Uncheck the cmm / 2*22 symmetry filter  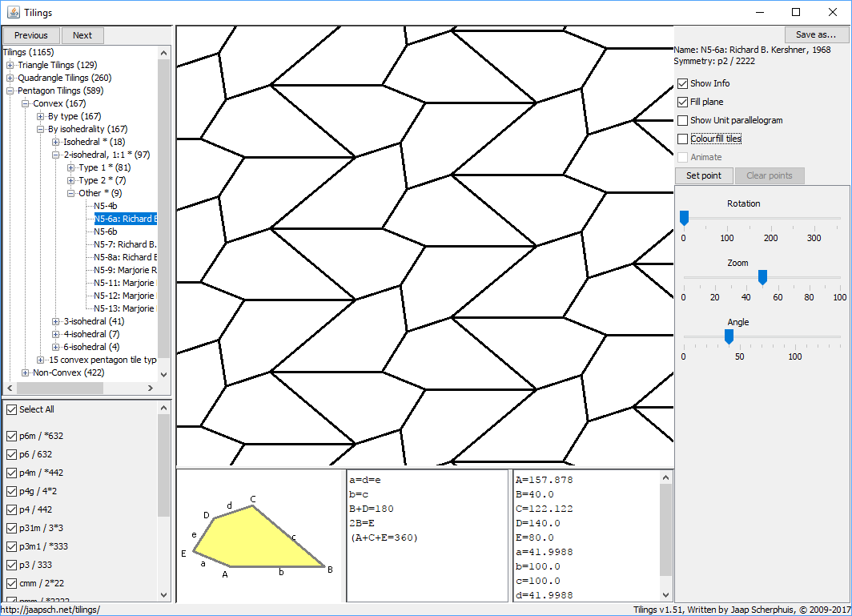pyautogui.click(x=11, y=584)
